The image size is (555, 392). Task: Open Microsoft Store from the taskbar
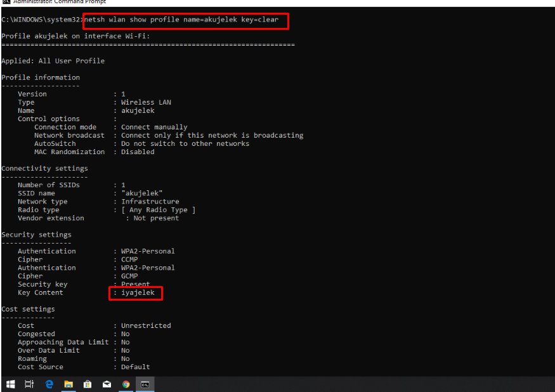[x=88, y=384]
